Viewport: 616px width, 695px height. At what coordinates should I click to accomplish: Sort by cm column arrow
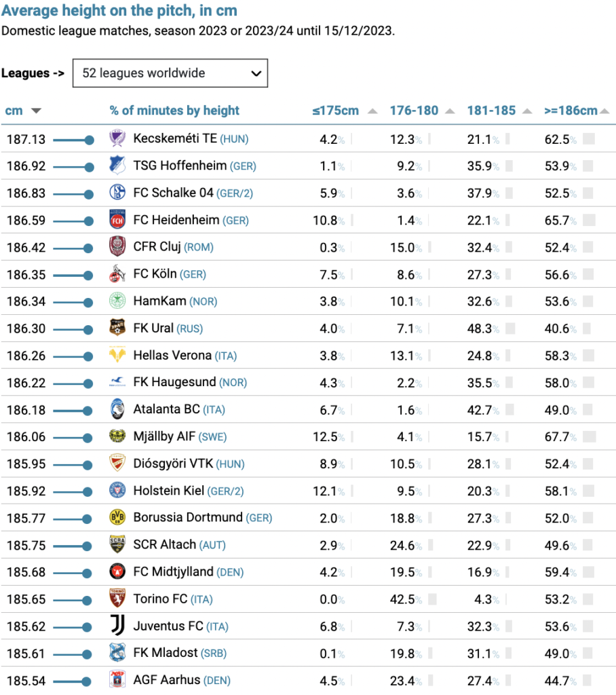point(37,111)
